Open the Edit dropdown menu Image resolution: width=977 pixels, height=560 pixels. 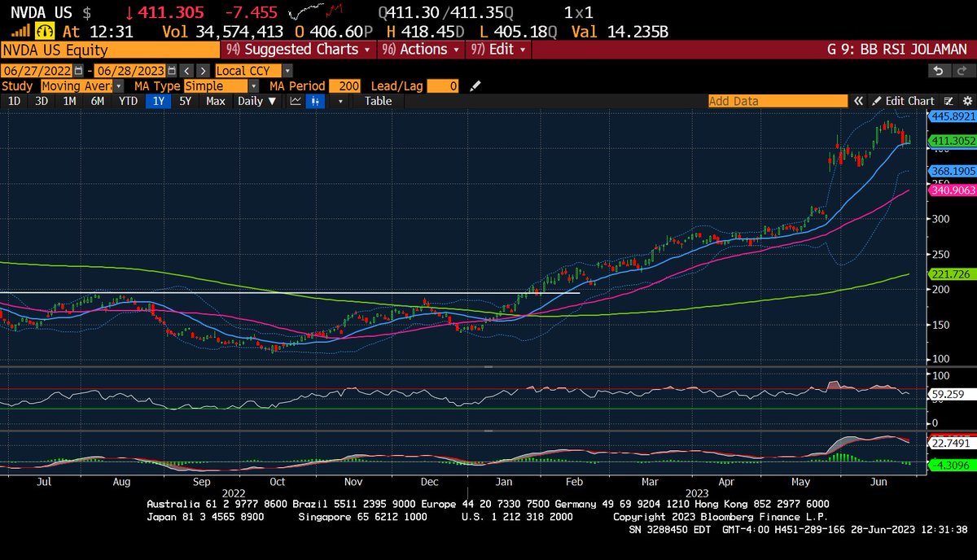pos(500,50)
